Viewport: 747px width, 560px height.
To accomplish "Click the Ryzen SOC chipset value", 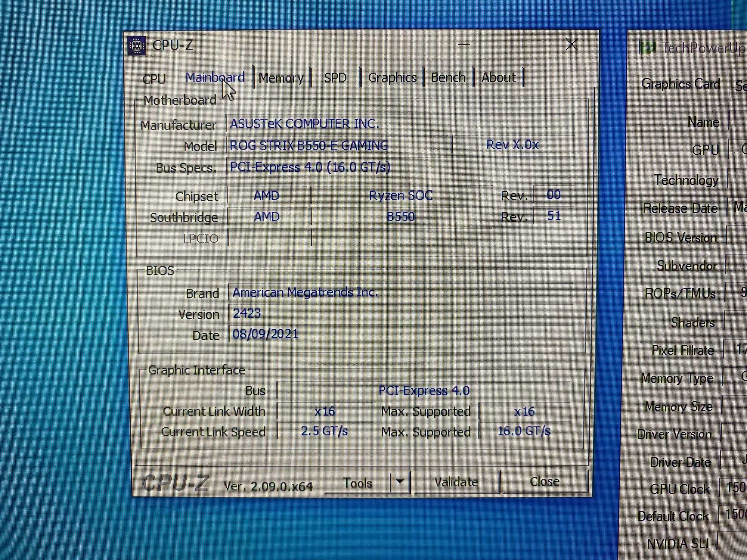I will [x=401, y=195].
